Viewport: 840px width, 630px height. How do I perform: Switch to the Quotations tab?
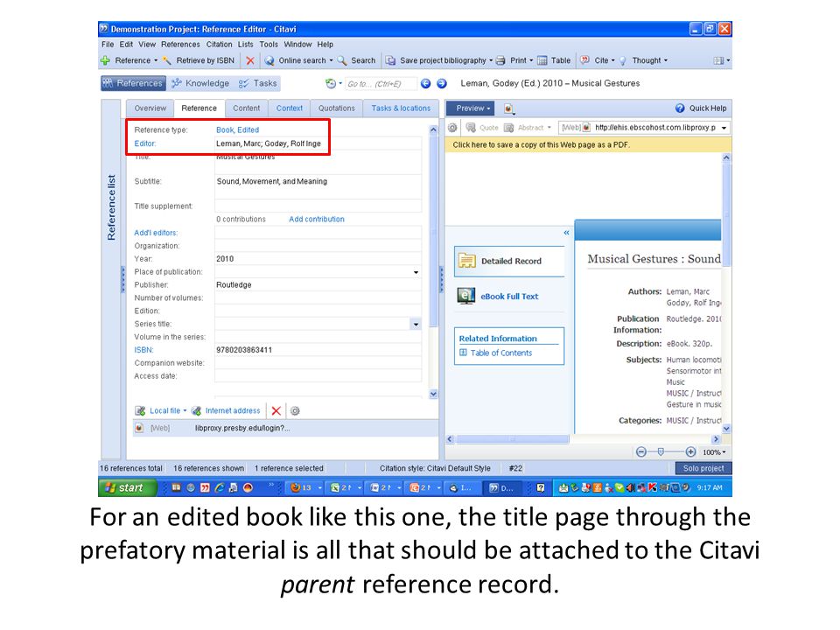336,108
